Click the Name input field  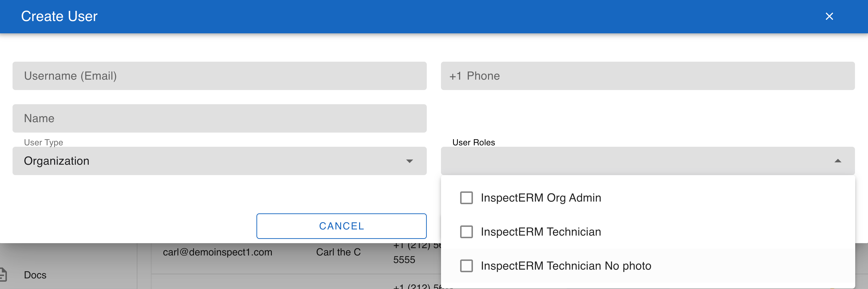point(219,118)
